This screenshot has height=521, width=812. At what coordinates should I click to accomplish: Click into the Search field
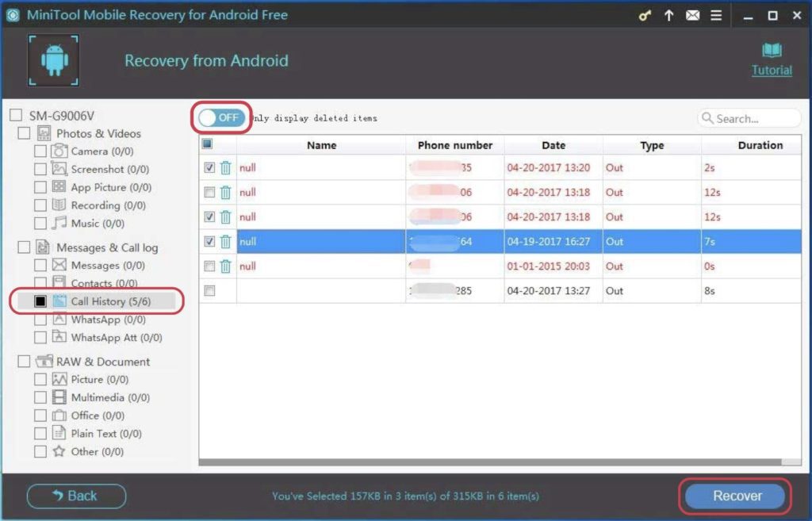coord(749,118)
